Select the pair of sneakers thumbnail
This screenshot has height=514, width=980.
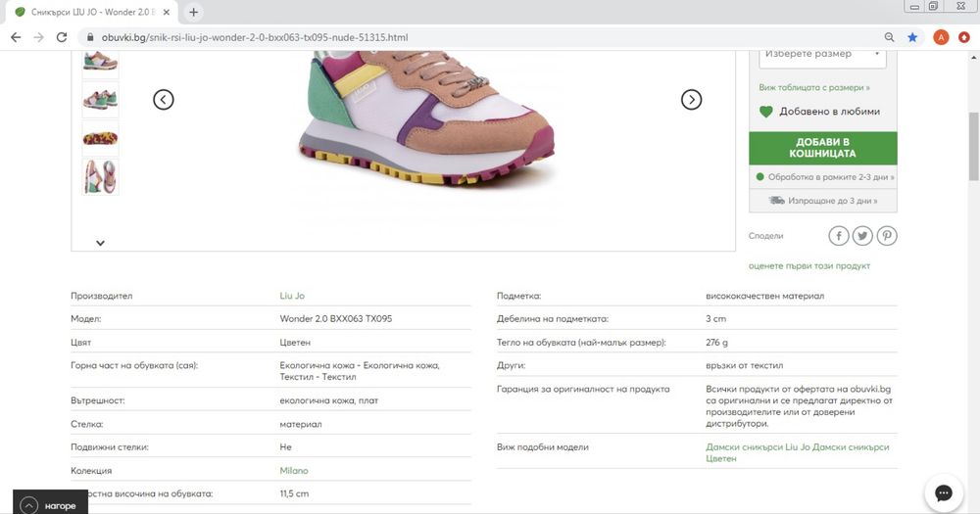coord(100,99)
